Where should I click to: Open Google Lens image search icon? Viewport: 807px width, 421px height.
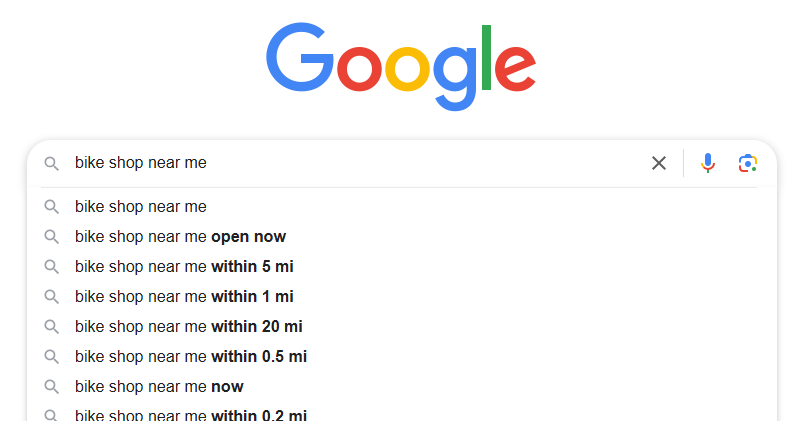748,163
